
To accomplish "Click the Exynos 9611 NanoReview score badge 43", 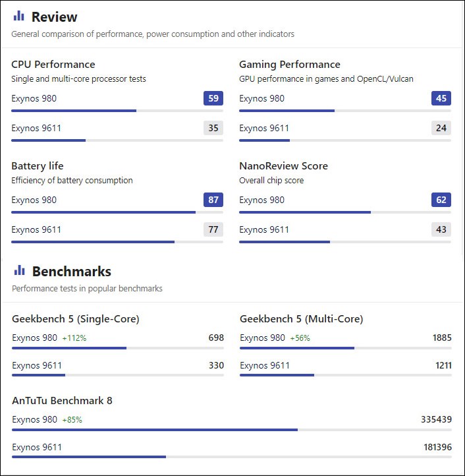I will (441, 229).
